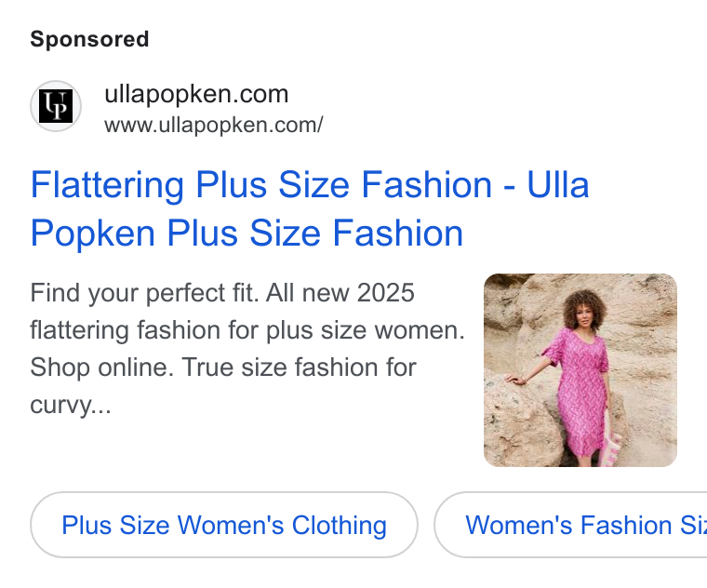
Task: Open the Flattering Plus Size Fashion headline
Action: click(310, 208)
